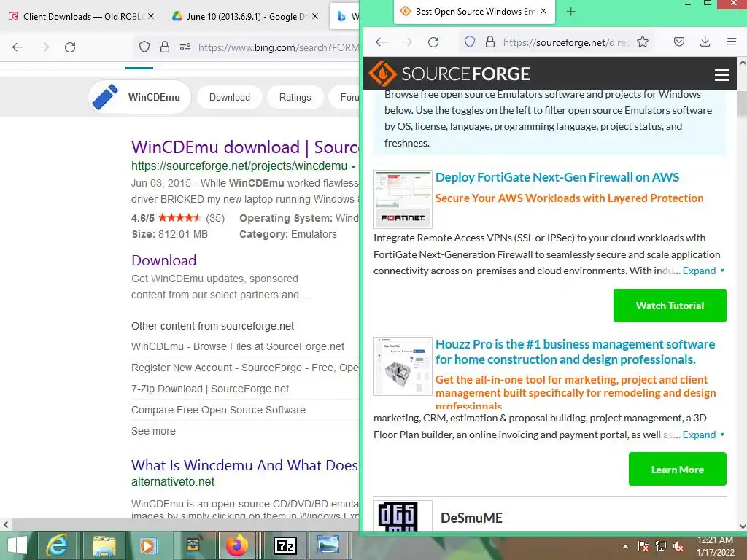Click the Learn More button
Screen dimensions: 747x560
click(x=678, y=469)
